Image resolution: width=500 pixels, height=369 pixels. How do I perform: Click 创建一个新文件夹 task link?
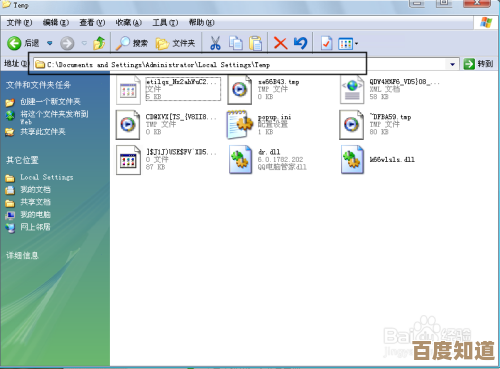[50, 102]
